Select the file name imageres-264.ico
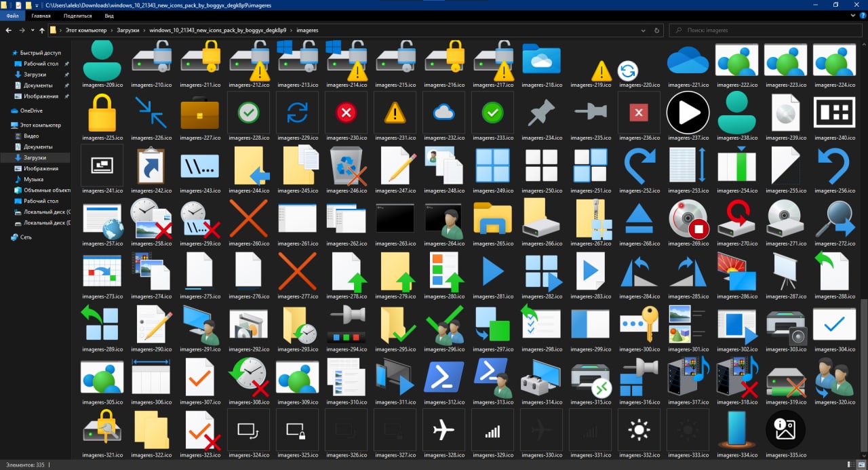 [x=444, y=243]
